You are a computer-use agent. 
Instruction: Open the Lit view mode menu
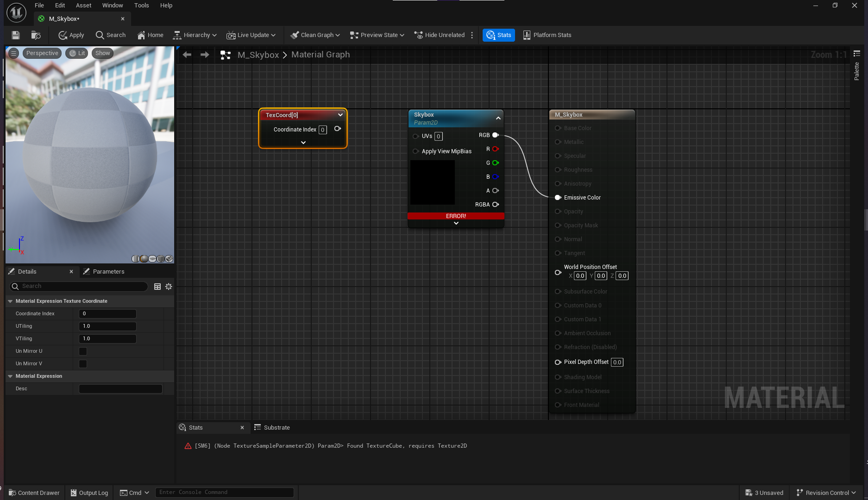[77, 53]
